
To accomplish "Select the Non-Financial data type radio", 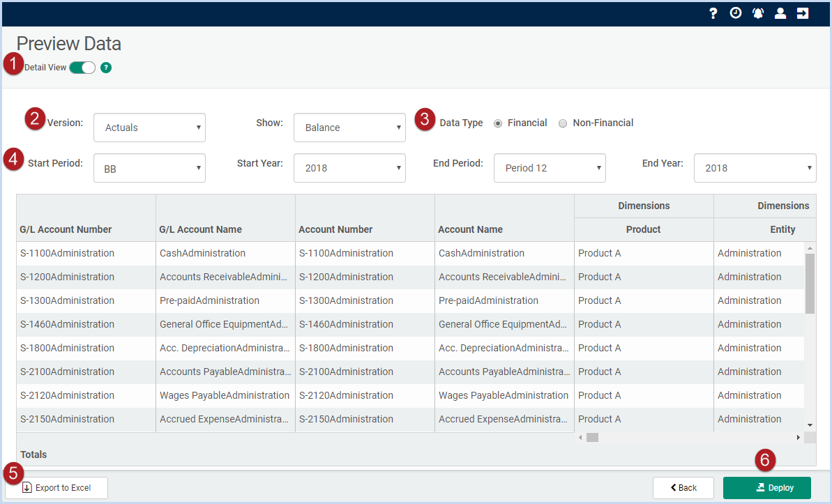I will pyautogui.click(x=562, y=123).
